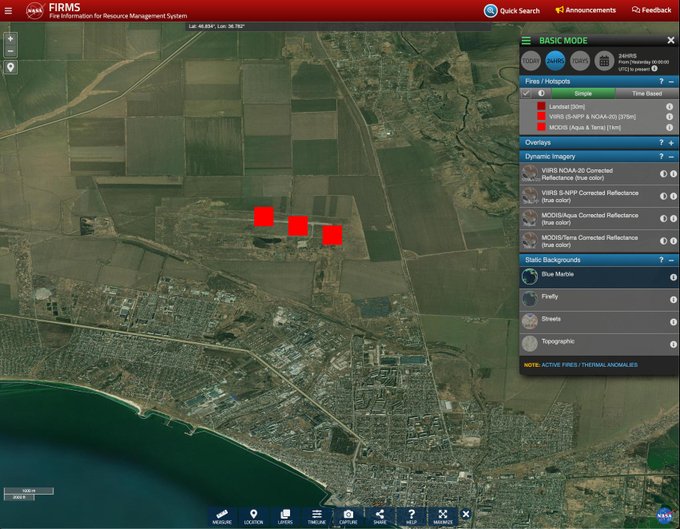
Task: Toggle opacity for MODIS/Aqua imagery
Action: pyautogui.click(x=664, y=219)
